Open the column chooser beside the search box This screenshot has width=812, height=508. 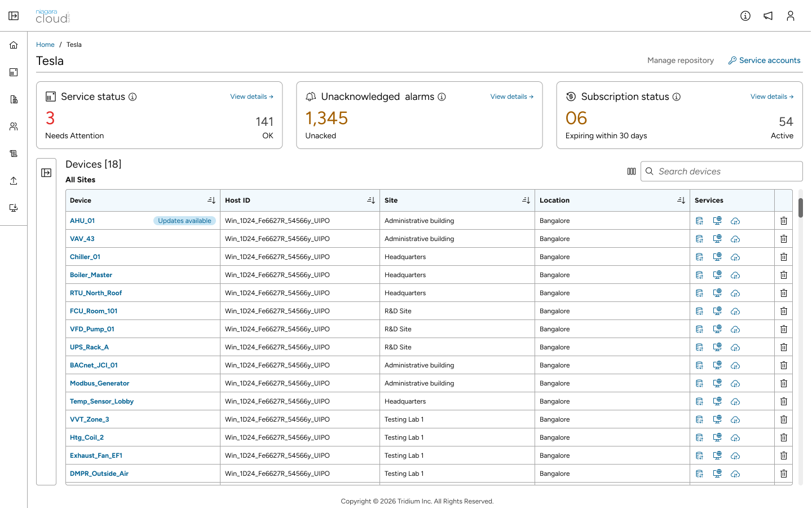tap(632, 172)
